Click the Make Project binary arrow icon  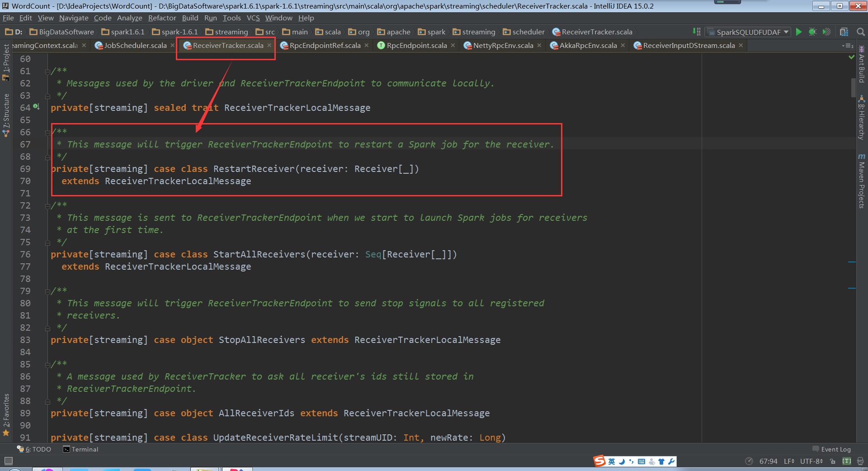[x=697, y=32]
